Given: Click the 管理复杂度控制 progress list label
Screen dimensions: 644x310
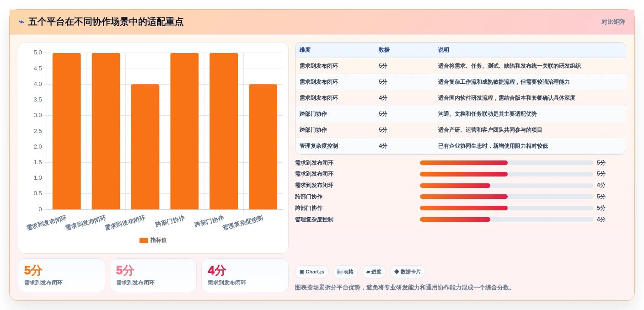Looking at the screenshot, I should 314,219.
